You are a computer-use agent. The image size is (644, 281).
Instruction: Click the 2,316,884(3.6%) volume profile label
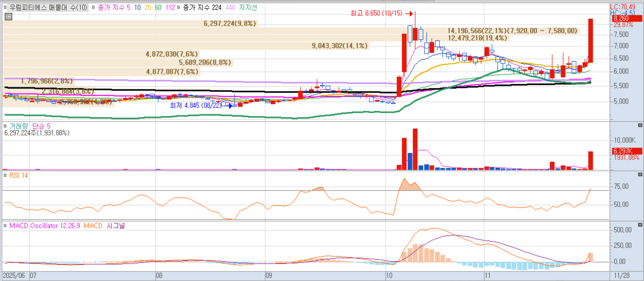[68, 91]
